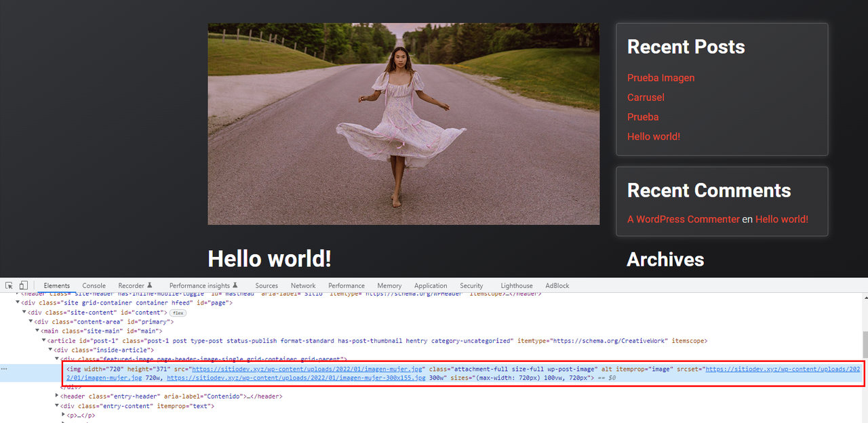
Task: Open the 'Prueba Imagen' recent post
Action: [660, 78]
